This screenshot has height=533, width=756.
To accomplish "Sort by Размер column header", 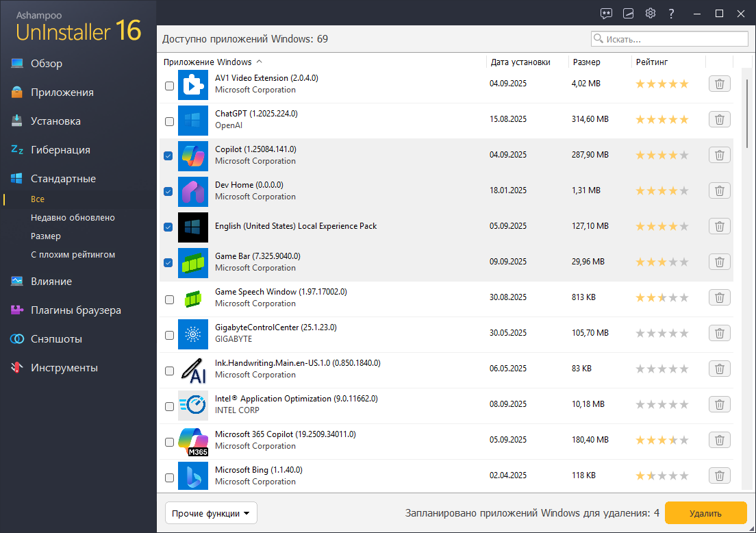I will coord(586,62).
